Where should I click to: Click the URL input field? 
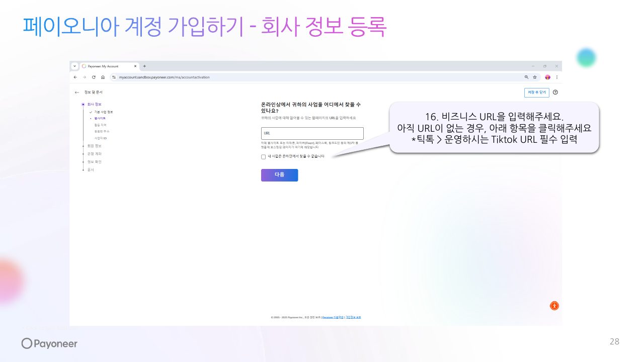312,133
